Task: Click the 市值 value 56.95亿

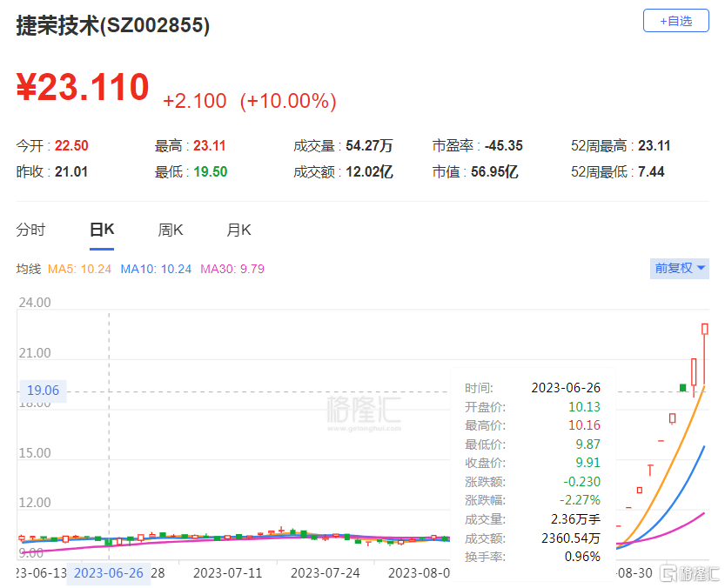Action: (x=494, y=172)
